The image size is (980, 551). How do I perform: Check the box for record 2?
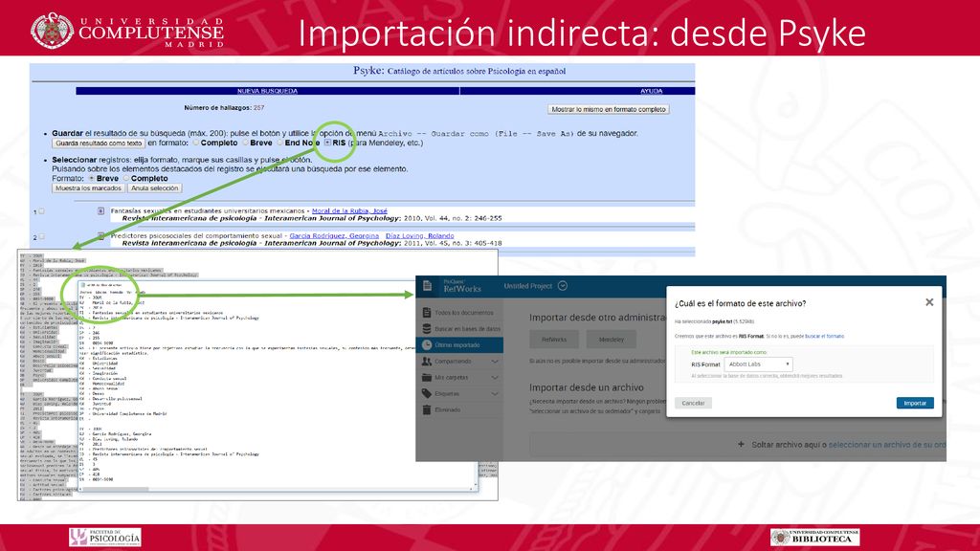click(41, 236)
